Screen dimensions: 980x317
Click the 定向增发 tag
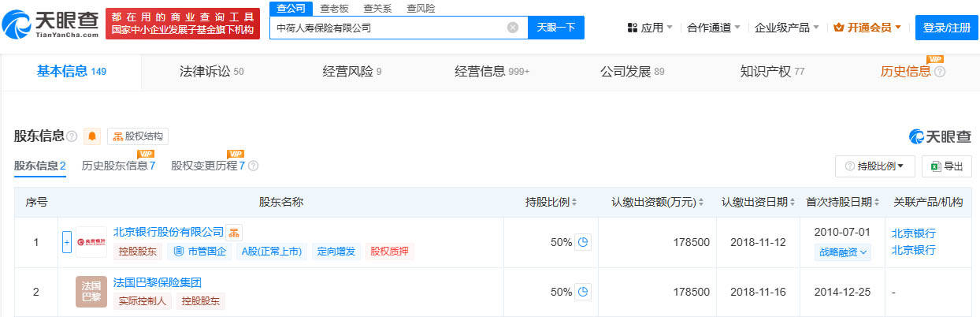(x=336, y=252)
